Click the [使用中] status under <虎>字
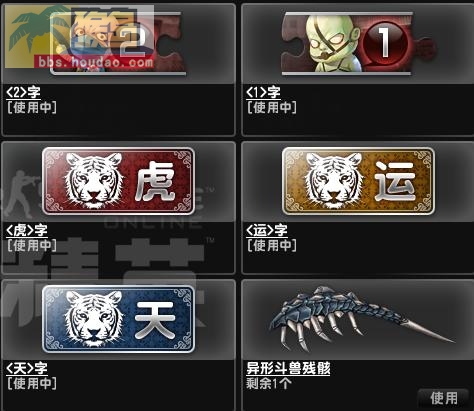 tap(32, 245)
